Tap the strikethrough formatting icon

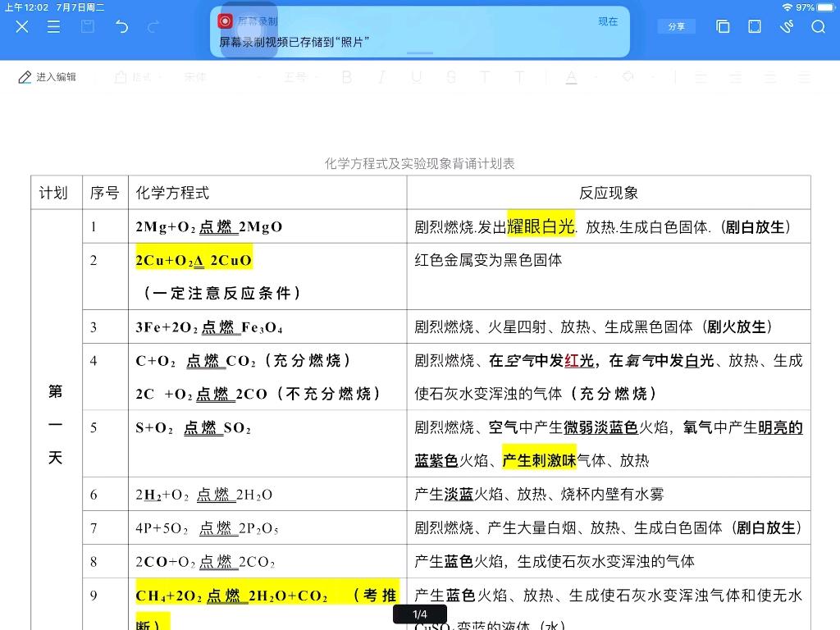point(450,76)
